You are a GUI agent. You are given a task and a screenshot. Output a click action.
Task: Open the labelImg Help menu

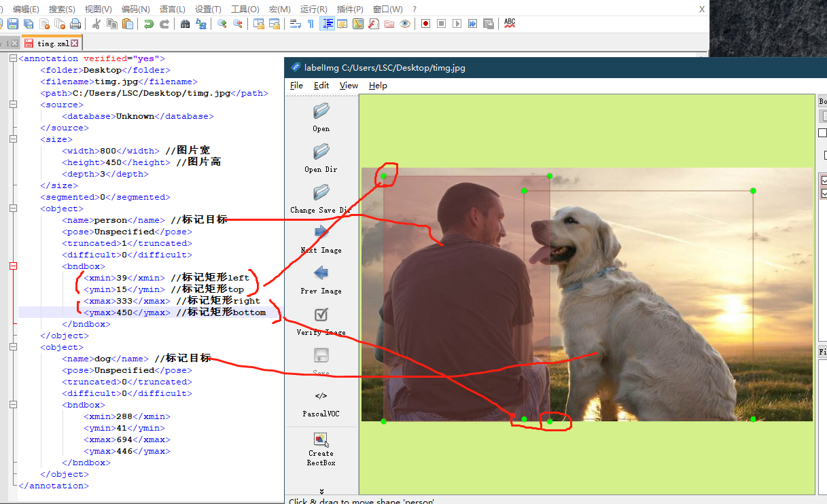(x=378, y=86)
